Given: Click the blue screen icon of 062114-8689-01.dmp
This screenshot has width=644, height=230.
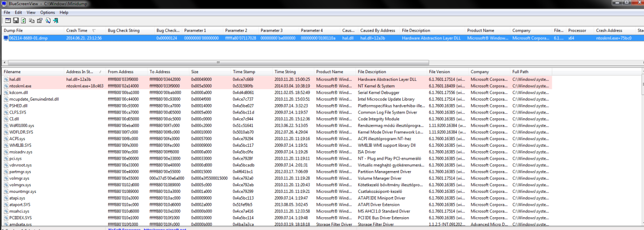Looking at the screenshot, I should [x=6, y=38].
